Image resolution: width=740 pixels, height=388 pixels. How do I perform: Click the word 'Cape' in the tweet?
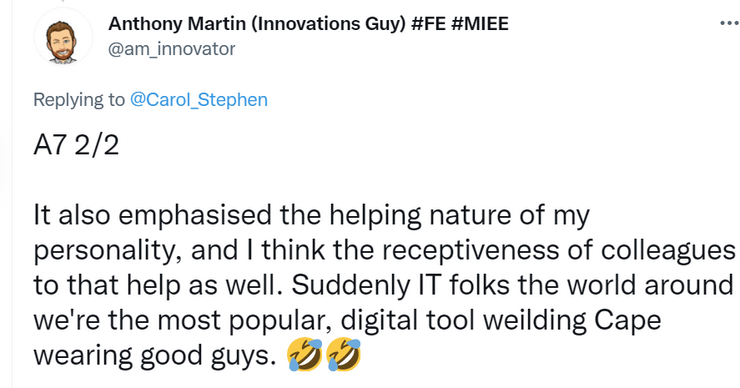627,321
